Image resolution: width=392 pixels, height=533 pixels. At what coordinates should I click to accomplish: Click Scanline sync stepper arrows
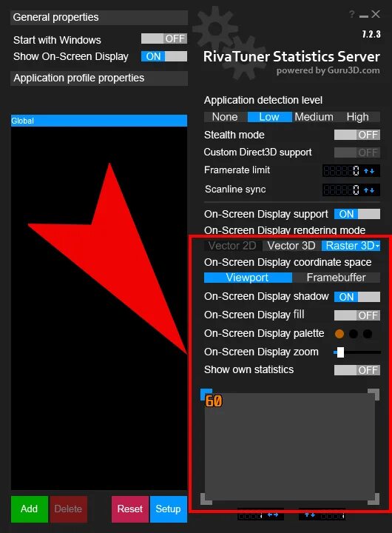coord(369,190)
